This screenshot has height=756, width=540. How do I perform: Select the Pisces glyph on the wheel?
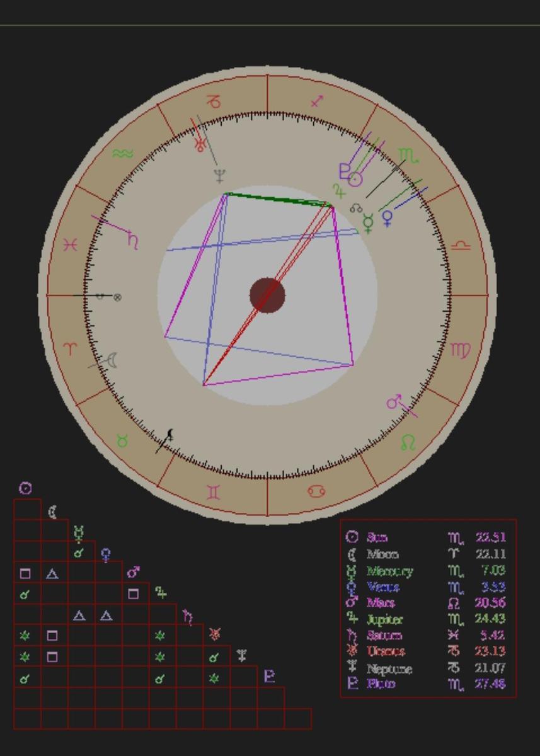[x=71, y=245]
